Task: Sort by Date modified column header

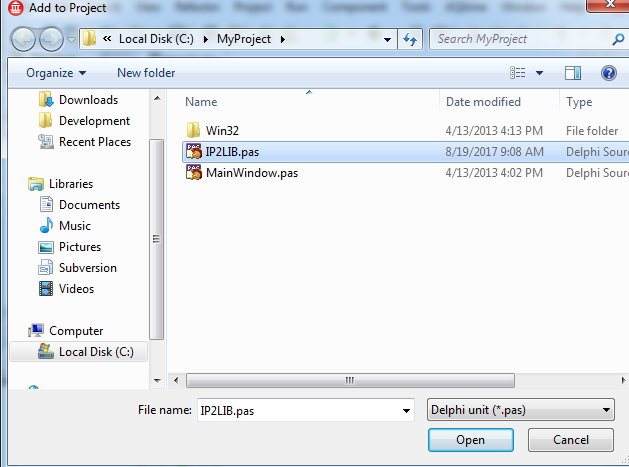Action: tap(484, 102)
